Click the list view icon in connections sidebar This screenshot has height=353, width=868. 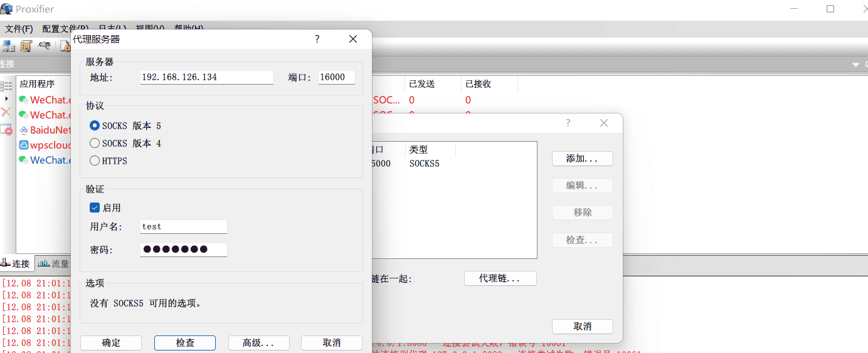[x=6, y=86]
